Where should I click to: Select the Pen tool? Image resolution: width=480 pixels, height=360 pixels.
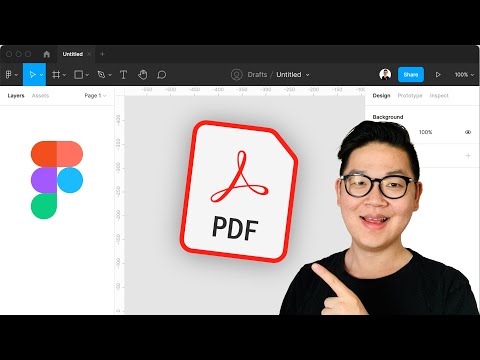pyautogui.click(x=101, y=75)
